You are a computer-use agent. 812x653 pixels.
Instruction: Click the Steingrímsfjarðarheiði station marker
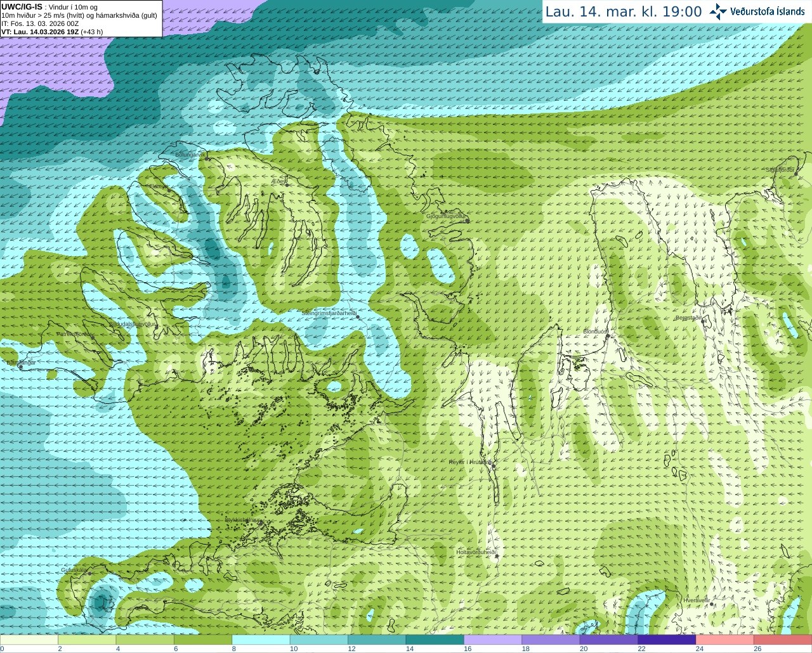tap(358, 316)
